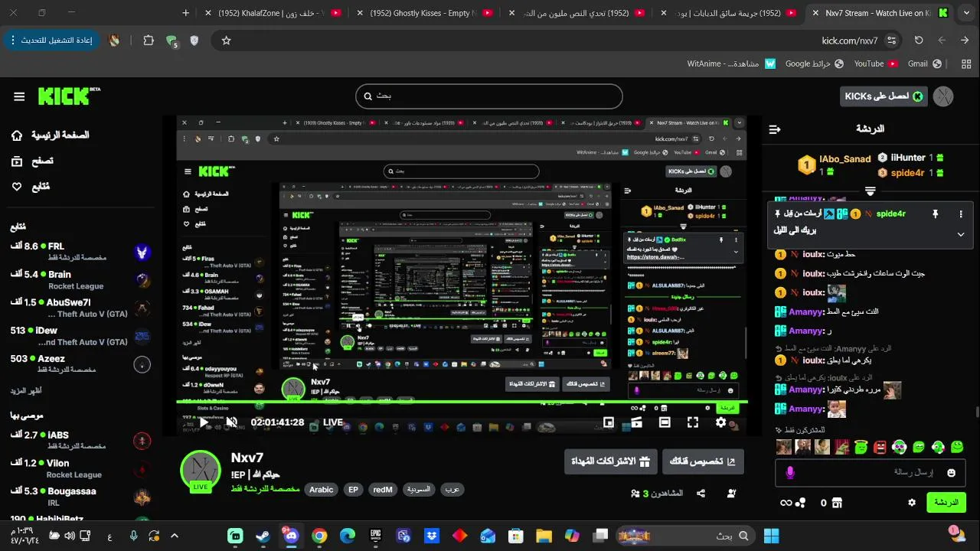The width and height of the screenshot is (980, 551).
Task: Open Azeez channel in sidebar
Action: click(x=80, y=364)
